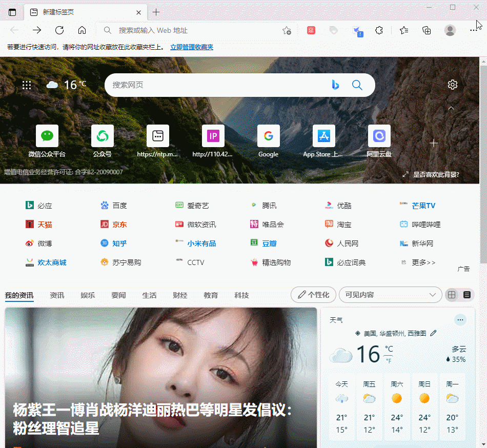Go to the home page icon
The image size is (487, 448).
[x=82, y=30]
